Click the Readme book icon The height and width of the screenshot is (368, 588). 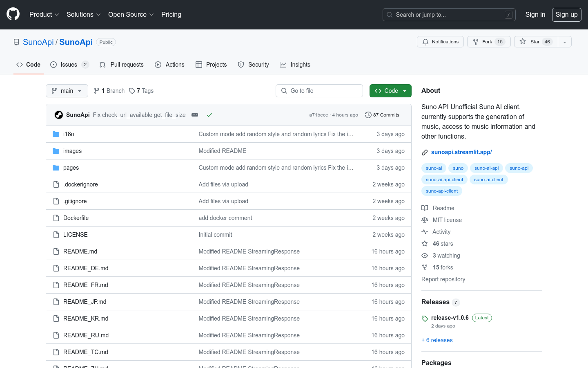(x=425, y=208)
